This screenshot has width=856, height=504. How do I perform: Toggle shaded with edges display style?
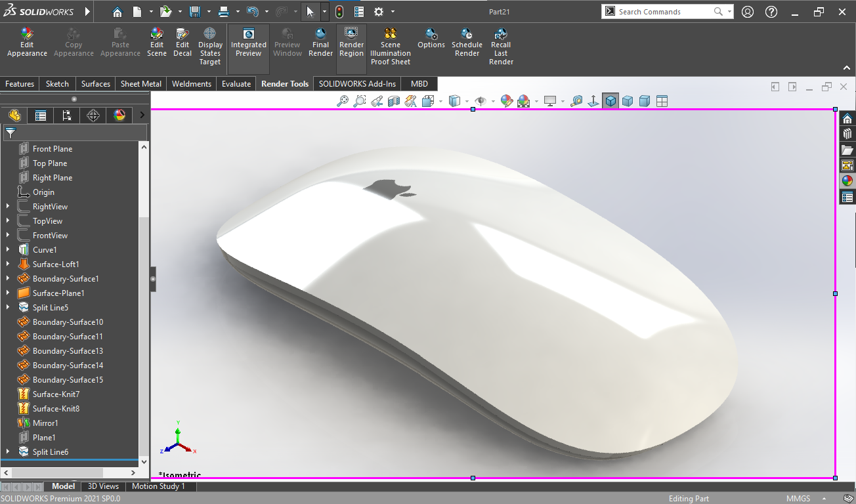(611, 101)
